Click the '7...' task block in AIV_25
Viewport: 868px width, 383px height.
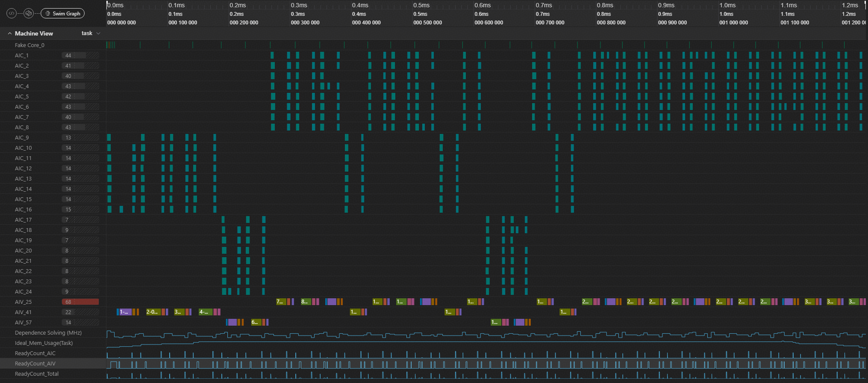[280, 302]
